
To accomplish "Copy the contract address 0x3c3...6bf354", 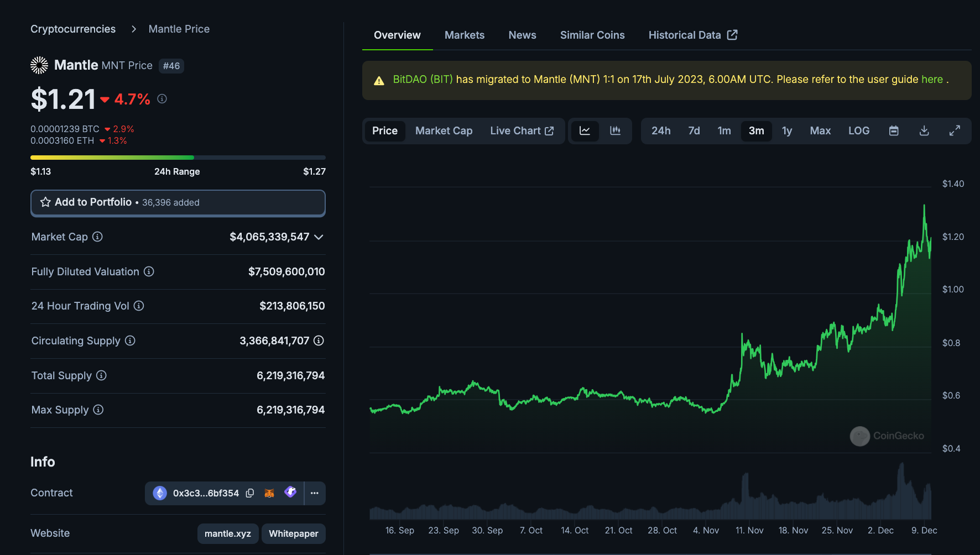I will click(250, 493).
